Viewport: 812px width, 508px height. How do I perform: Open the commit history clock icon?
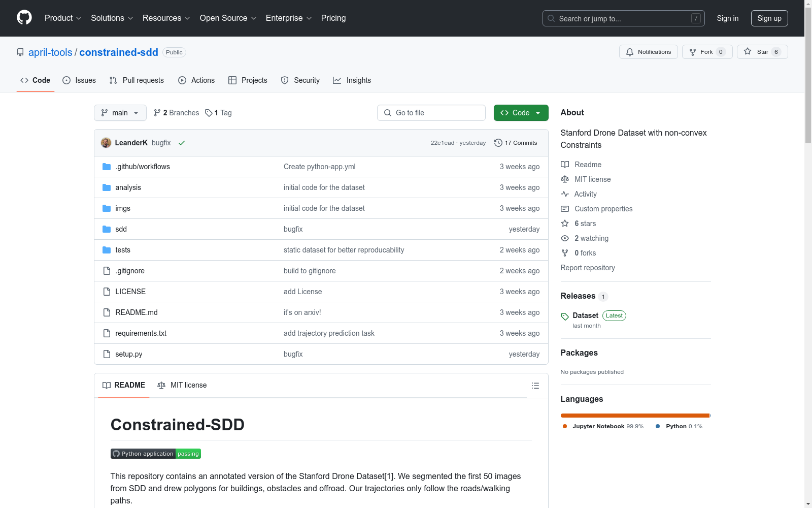tap(498, 143)
